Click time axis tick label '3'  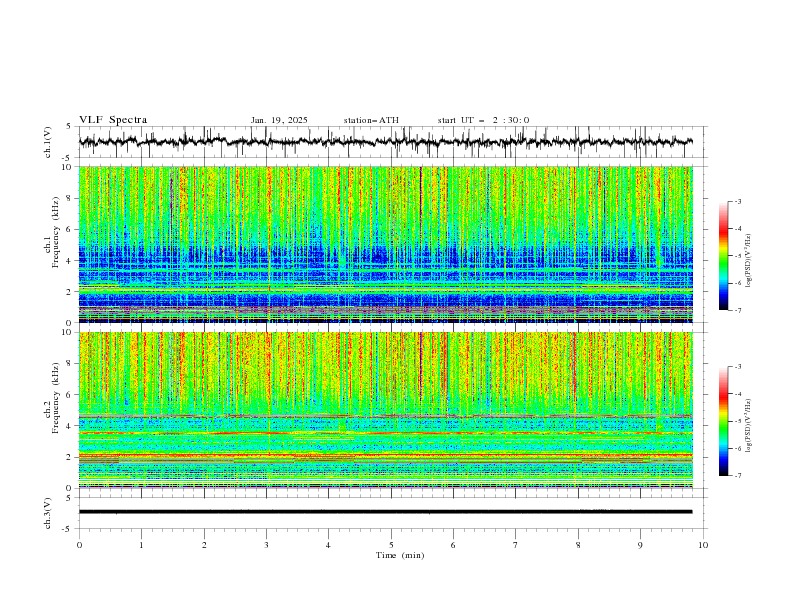tap(266, 545)
